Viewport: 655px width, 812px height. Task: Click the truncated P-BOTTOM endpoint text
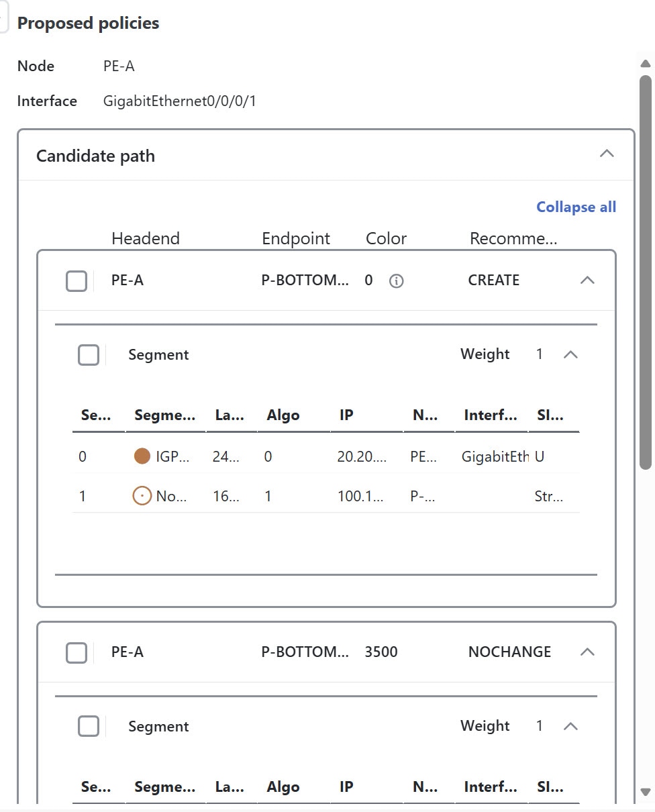coord(305,281)
